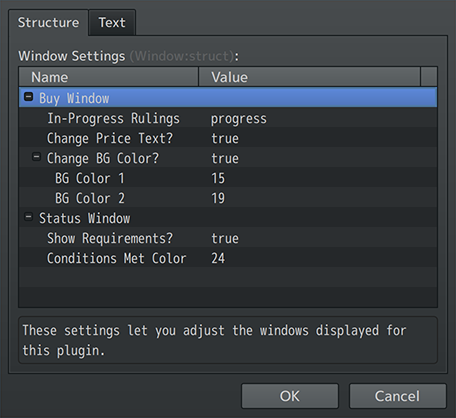456x418 pixels.
Task: Click the true value for Show Requirements?
Action: coord(225,238)
